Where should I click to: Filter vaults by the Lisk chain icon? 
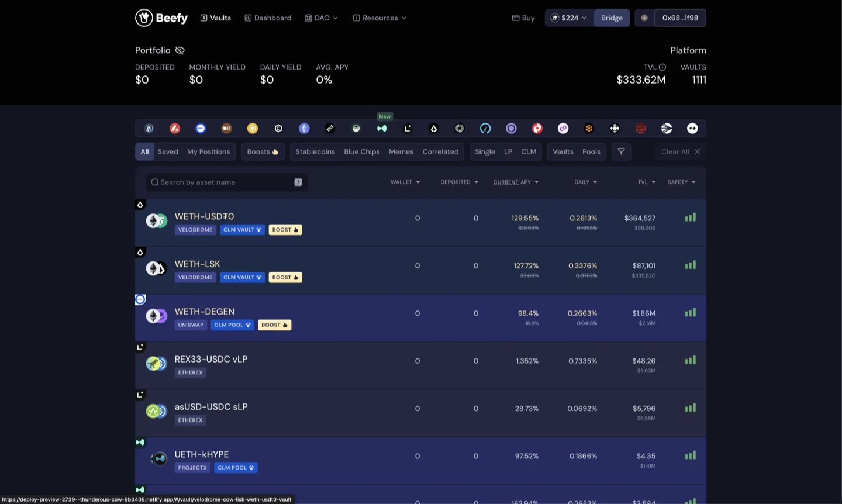pyautogui.click(x=433, y=129)
